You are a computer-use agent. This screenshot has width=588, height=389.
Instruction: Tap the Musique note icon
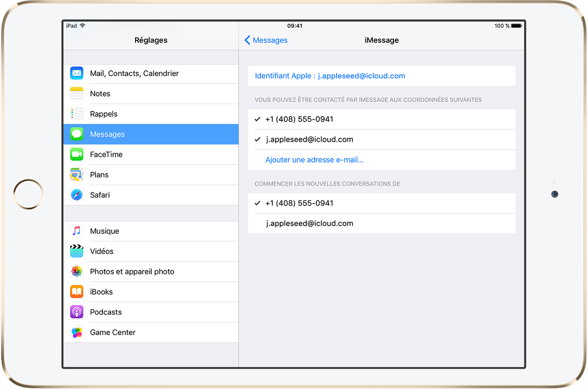77,231
